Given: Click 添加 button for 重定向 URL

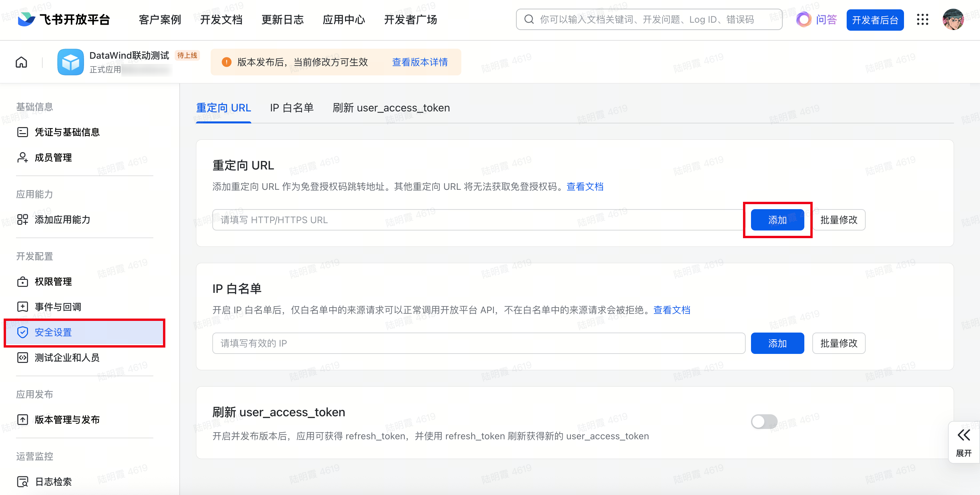Looking at the screenshot, I should pyautogui.click(x=777, y=220).
